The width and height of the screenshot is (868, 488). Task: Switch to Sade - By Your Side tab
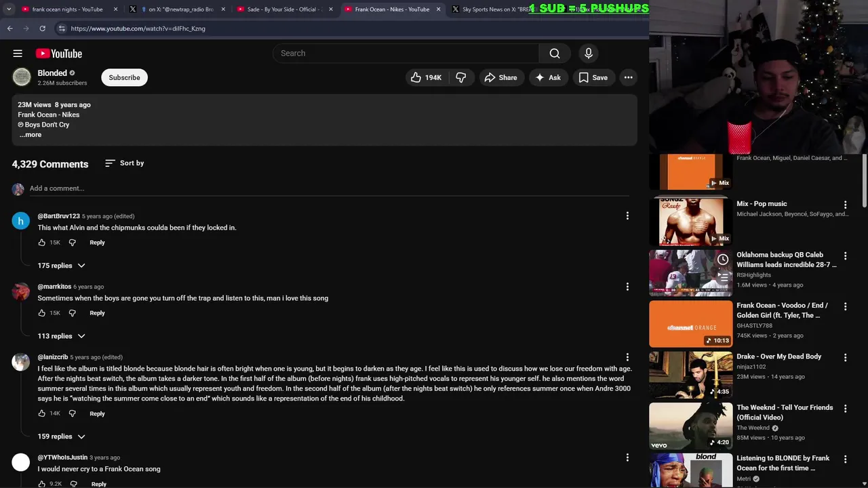(x=283, y=9)
